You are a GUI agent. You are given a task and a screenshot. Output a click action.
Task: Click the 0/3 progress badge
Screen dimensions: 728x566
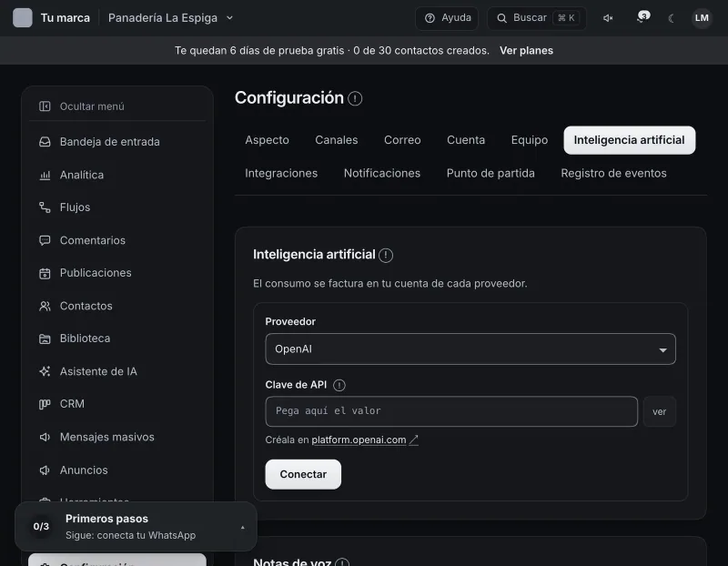41,527
